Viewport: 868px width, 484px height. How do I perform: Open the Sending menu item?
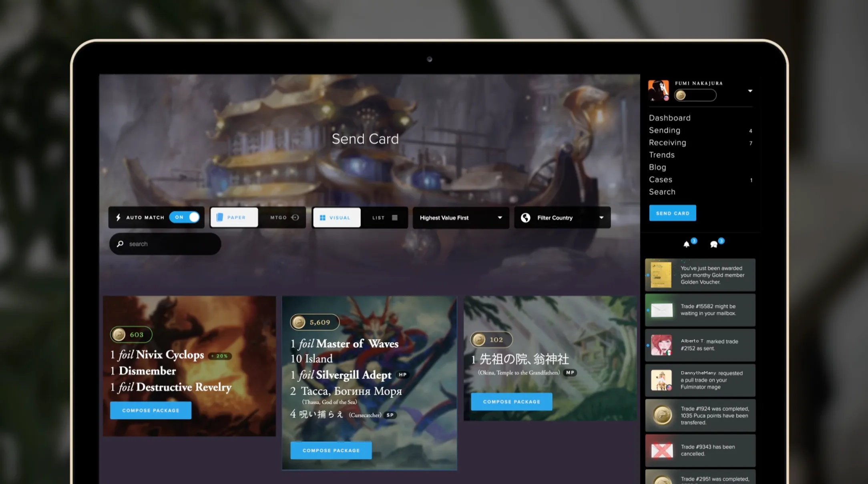tap(665, 130)
